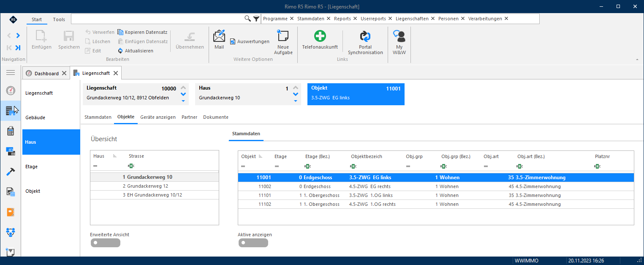Viewport: 644px width, 265px height.
Task: Start Portal Synchronisation
Action: (365, 42)
